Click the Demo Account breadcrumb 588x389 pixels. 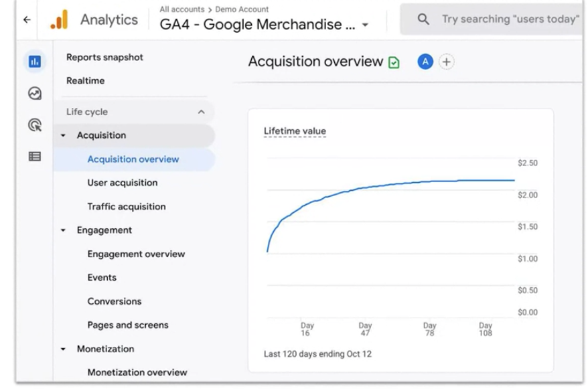(242, 9)
